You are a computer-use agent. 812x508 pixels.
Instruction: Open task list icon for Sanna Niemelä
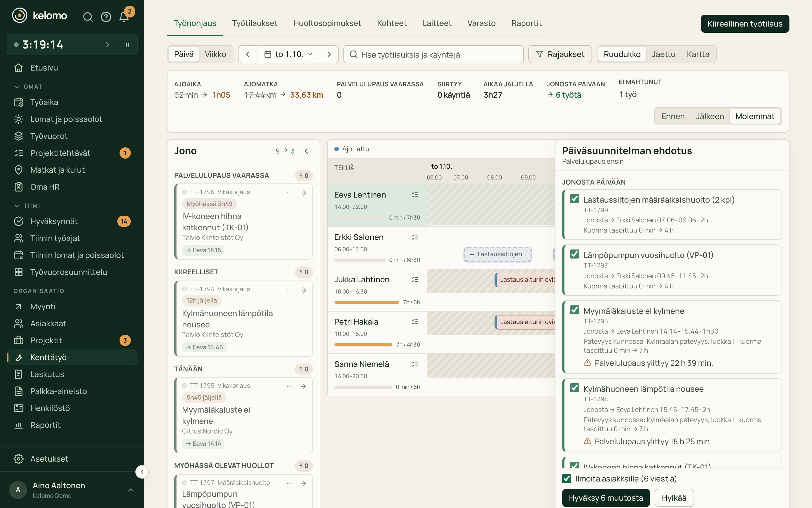(415, 364)
